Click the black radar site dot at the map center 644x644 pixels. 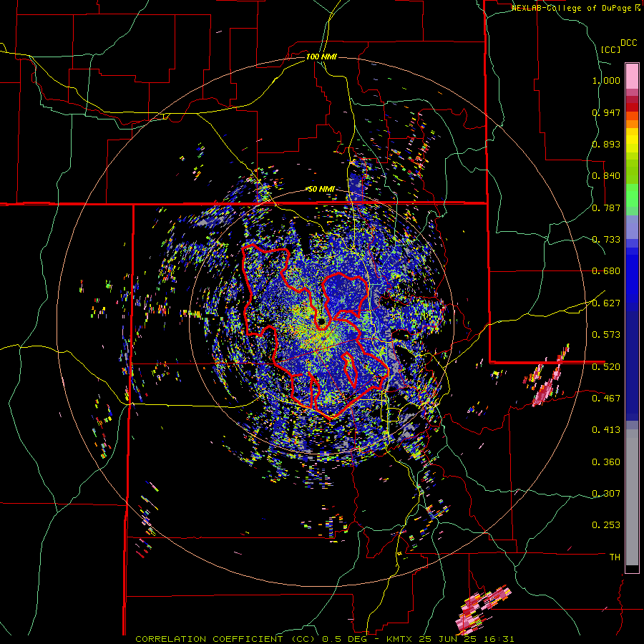tap(321, 321)
